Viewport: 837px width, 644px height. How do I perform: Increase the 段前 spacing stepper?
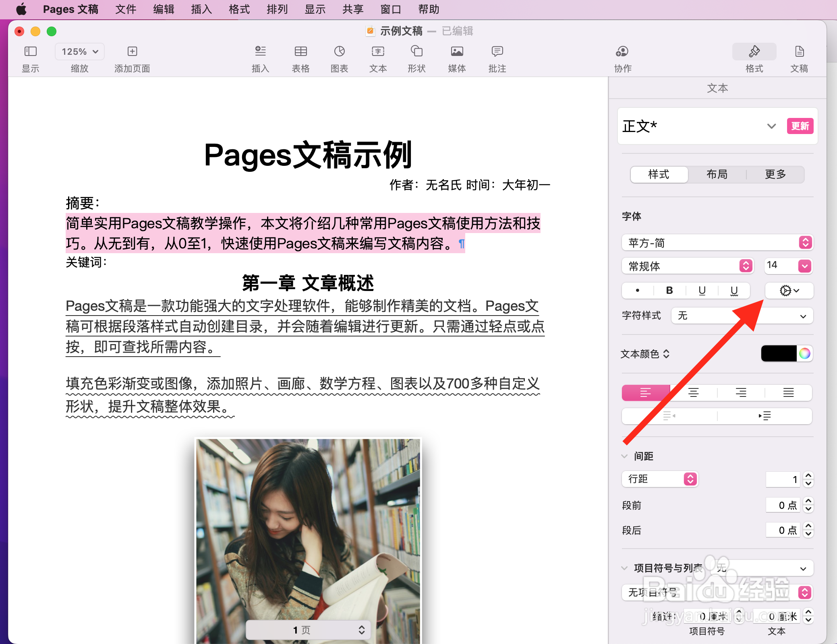click(x=808, y=501)
